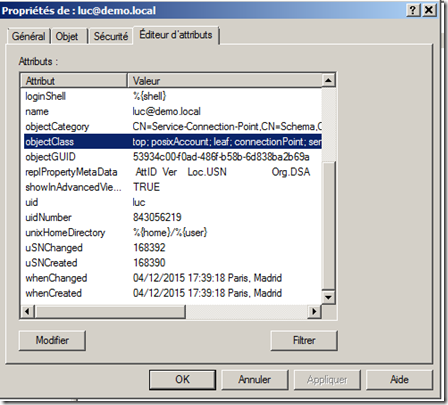Click the Annuler button

coord(254,379)
